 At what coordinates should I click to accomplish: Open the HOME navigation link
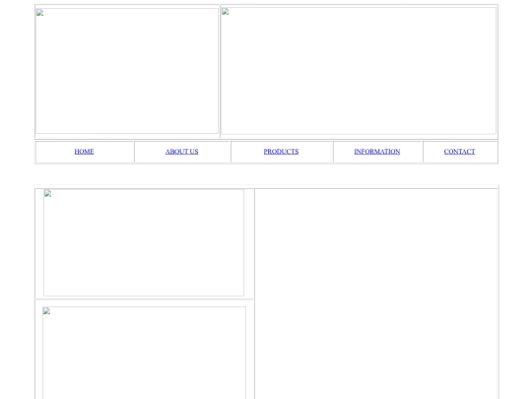coord(84,152)
